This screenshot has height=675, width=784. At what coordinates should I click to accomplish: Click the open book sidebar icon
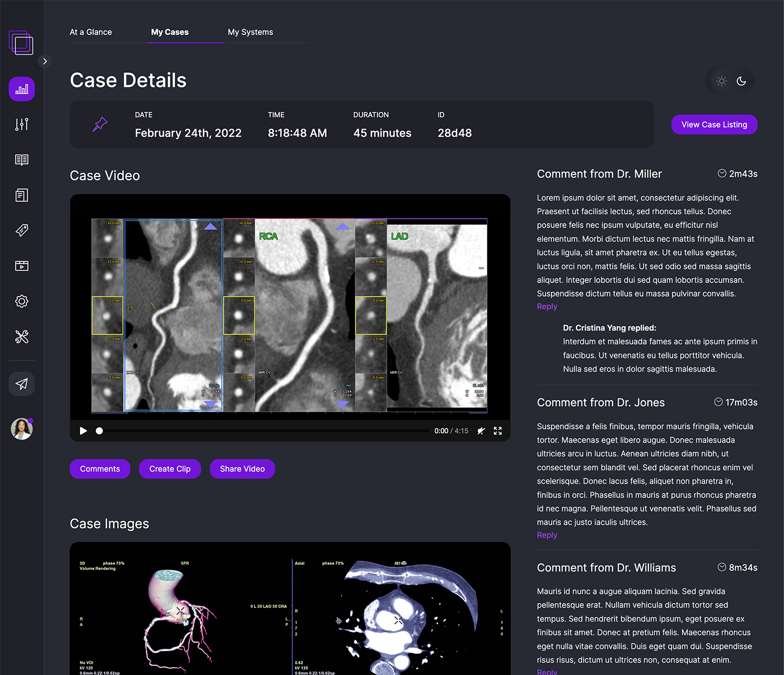click(x=22, y=160)
